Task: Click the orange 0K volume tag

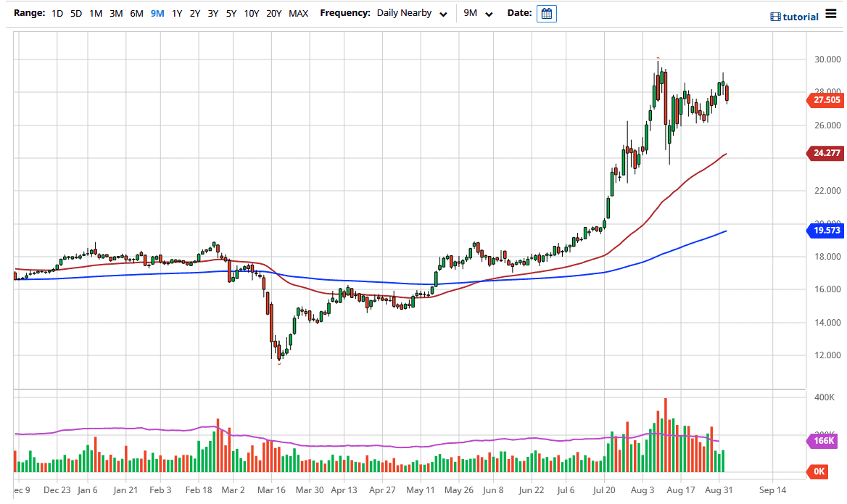Action: coord(818,471)
